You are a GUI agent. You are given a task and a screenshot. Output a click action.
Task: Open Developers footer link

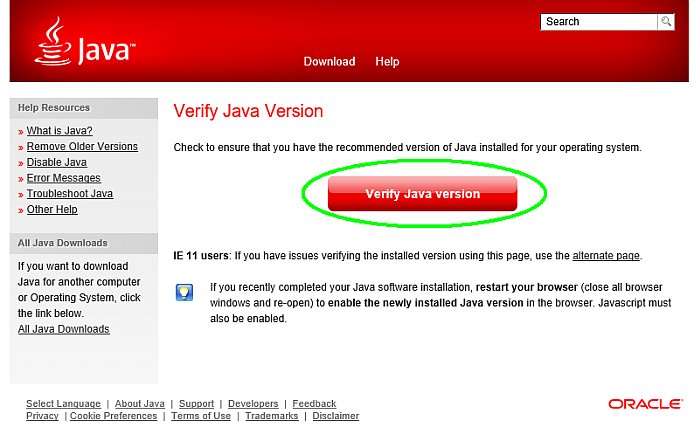click(253, 404)
